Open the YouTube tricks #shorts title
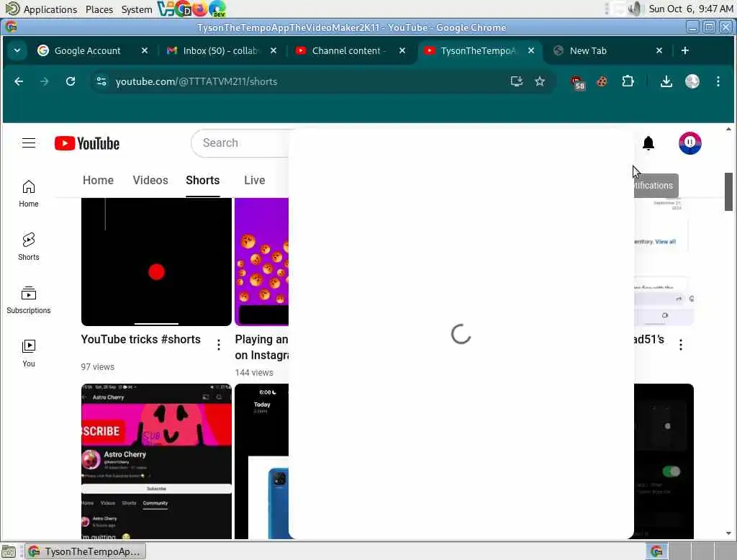 140,339
